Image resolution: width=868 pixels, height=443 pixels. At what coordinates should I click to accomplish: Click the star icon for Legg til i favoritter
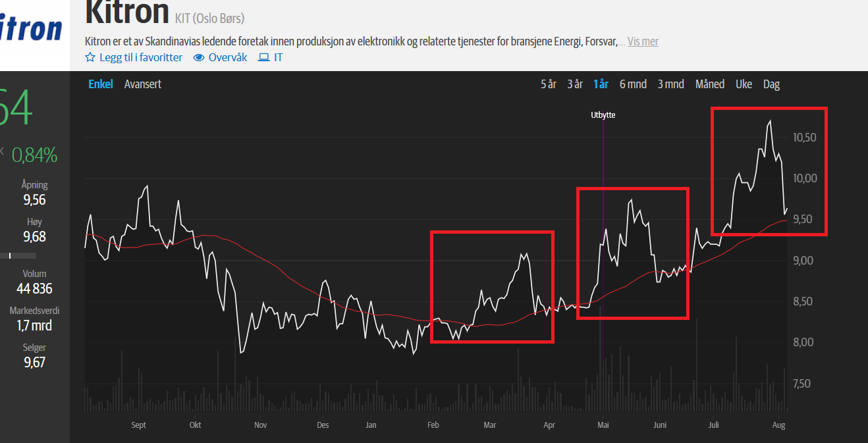tap(90, 57)
